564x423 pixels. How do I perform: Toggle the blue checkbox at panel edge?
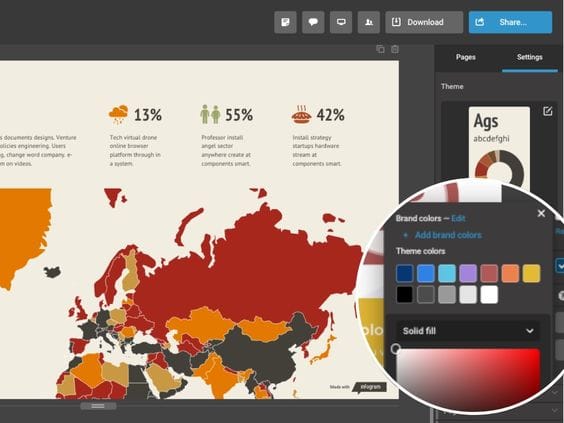(x=560, y=266)
